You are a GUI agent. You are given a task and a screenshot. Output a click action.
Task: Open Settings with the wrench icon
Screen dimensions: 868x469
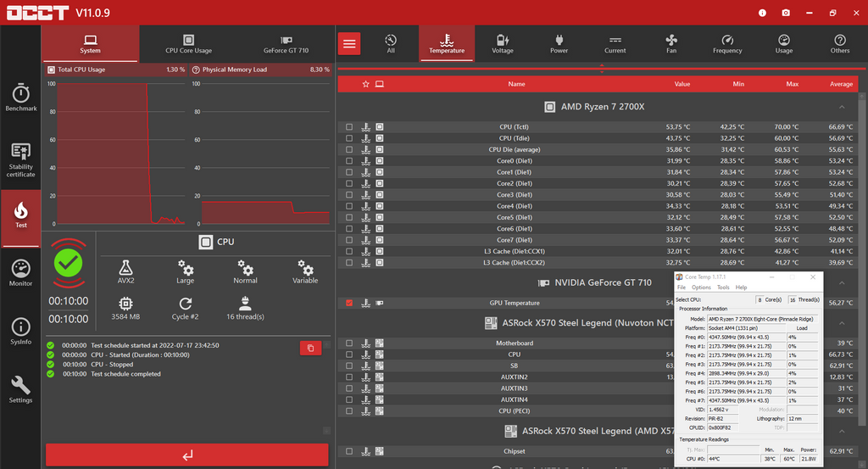pos(20,389)
